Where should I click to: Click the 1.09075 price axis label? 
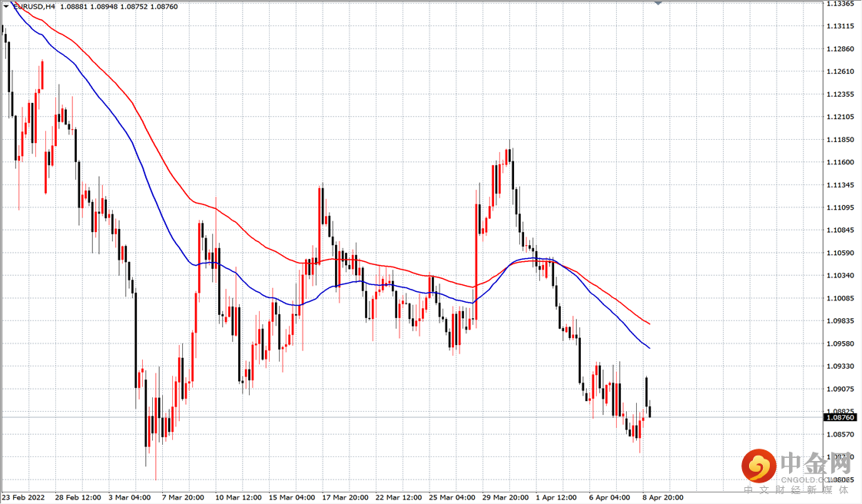[x=840, y=389]
